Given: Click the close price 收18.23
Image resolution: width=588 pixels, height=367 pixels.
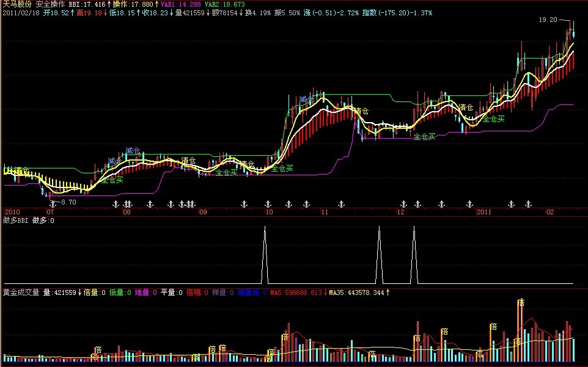Looking at the screenshot, I should coord(155,13).
